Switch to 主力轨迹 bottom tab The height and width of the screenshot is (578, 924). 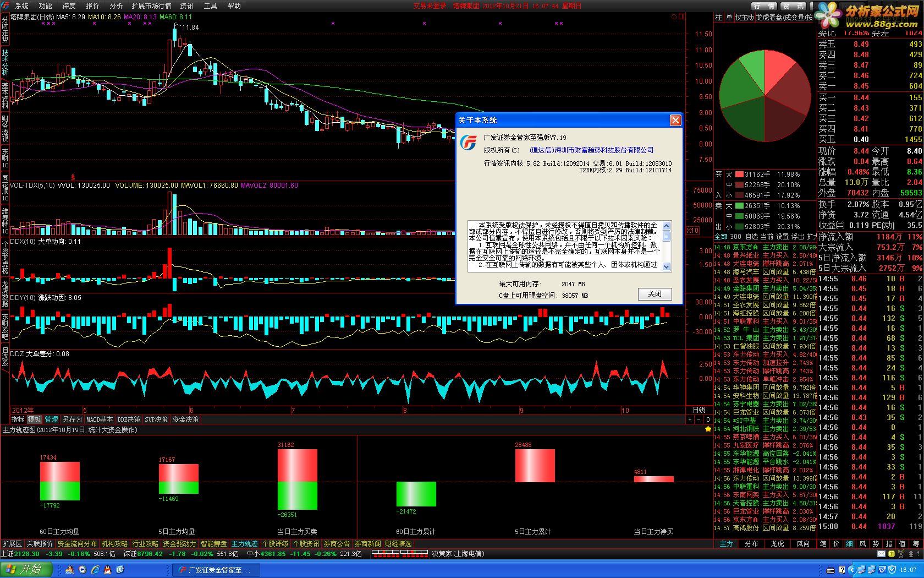click(244, 544)
